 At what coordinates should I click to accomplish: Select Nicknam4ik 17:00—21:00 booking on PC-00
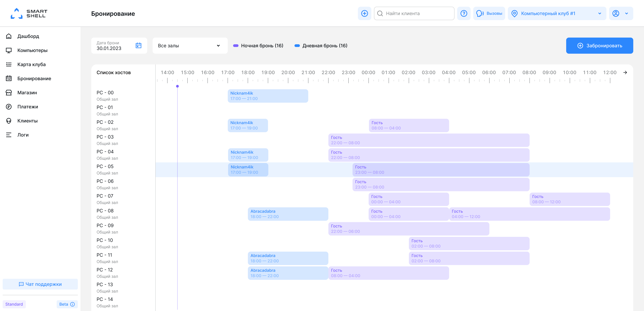[268, 96]
